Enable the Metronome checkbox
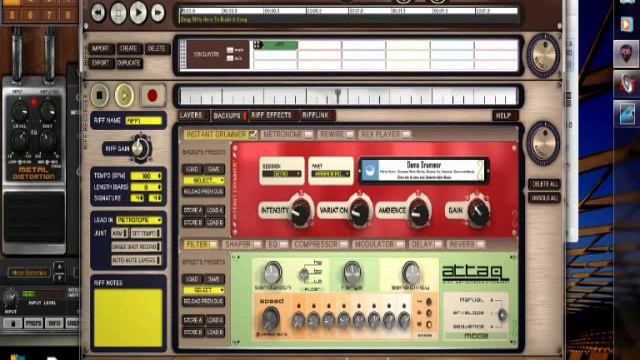 309,134
